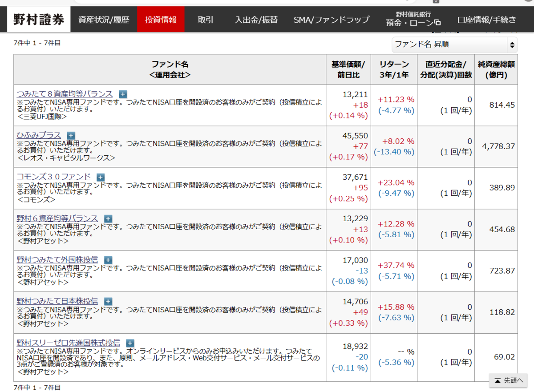Click the +11.23 % three-year return
This screenshot has width=534, height=392.
pos(396,100)
